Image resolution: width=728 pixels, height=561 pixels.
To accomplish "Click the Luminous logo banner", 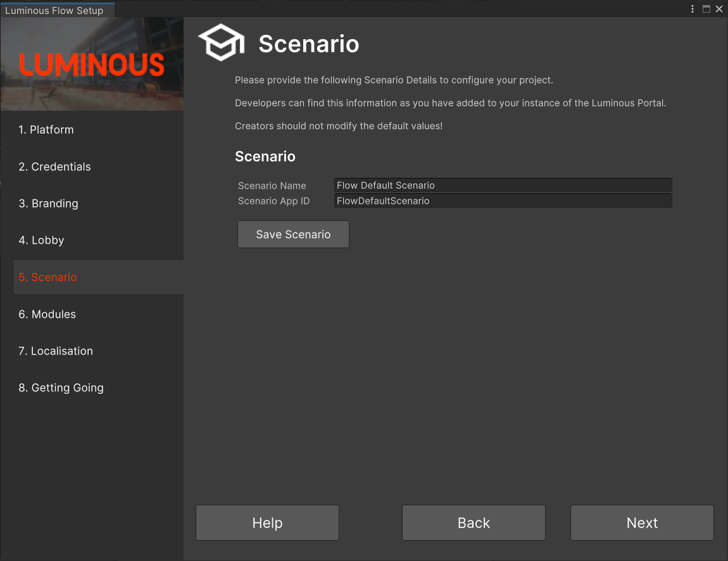I will 92,65.
